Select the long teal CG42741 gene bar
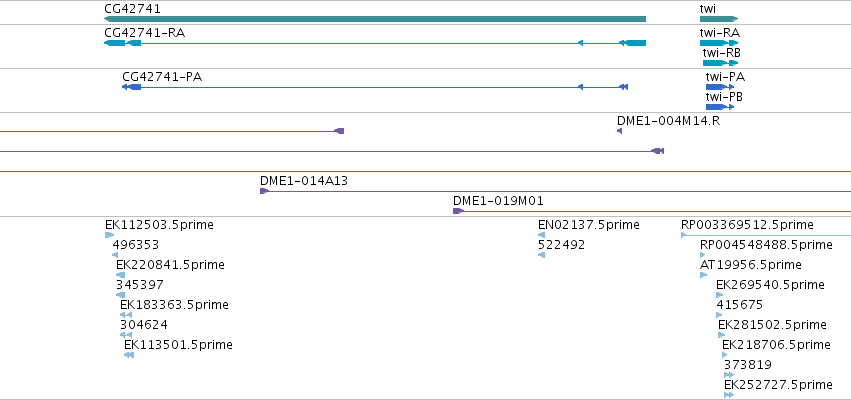 click(375, 19)
